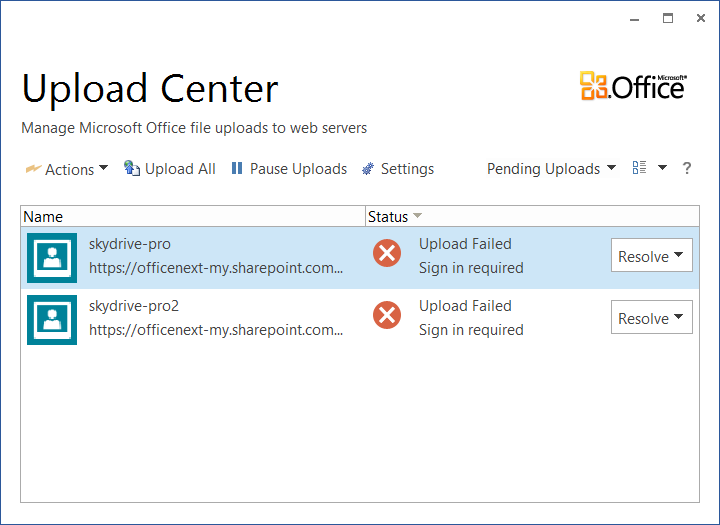Open Settings via its text label
This screenshot has width=720, height=525.
pos(407,169)
